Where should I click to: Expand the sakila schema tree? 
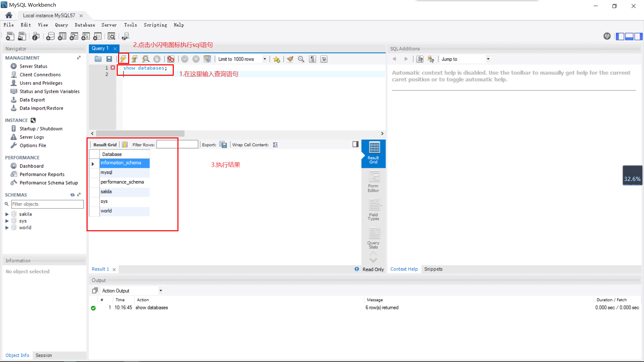point(7,214)
